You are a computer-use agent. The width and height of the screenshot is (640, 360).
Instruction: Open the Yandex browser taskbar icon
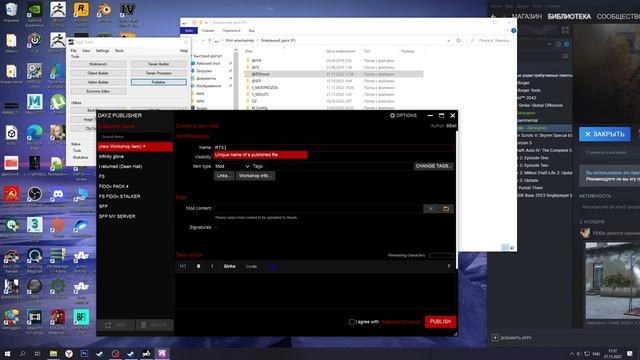point(69,353)
